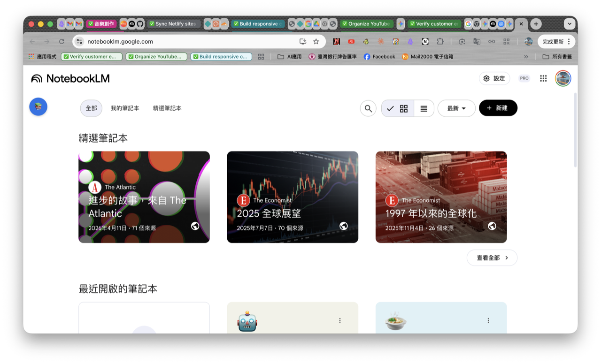This screenshot has height=364, width=601.
Task: Go back in browser history
Action: pyautogui.click(x=32, y=41)
